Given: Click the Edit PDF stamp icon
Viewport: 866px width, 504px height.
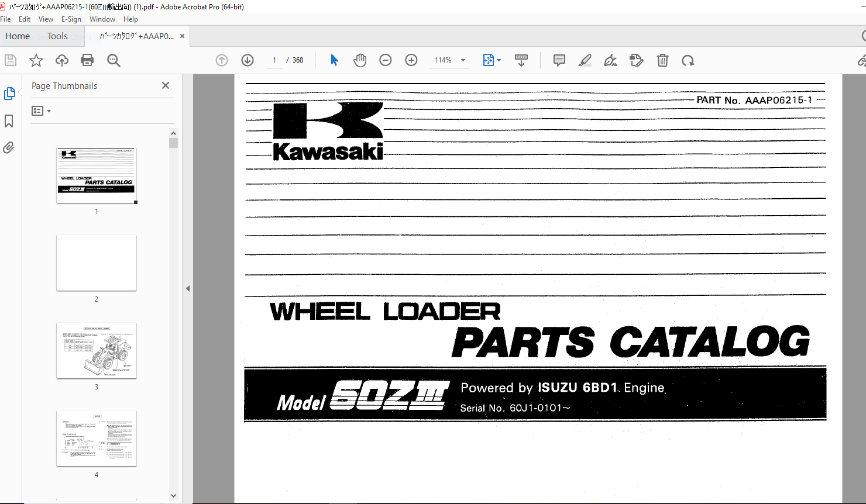Looking at the screenshot, I should point(636,60).
